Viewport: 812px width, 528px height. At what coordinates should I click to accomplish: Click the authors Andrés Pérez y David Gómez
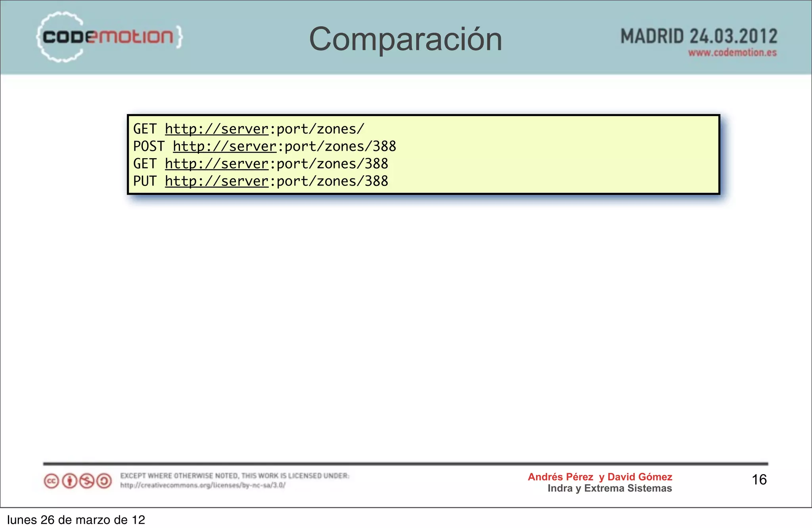coord(600,477)
